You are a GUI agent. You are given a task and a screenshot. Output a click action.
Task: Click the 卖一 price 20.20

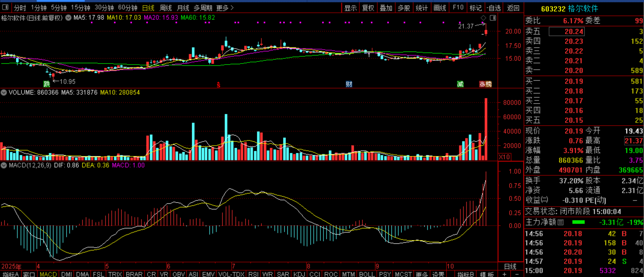[574, 70]
